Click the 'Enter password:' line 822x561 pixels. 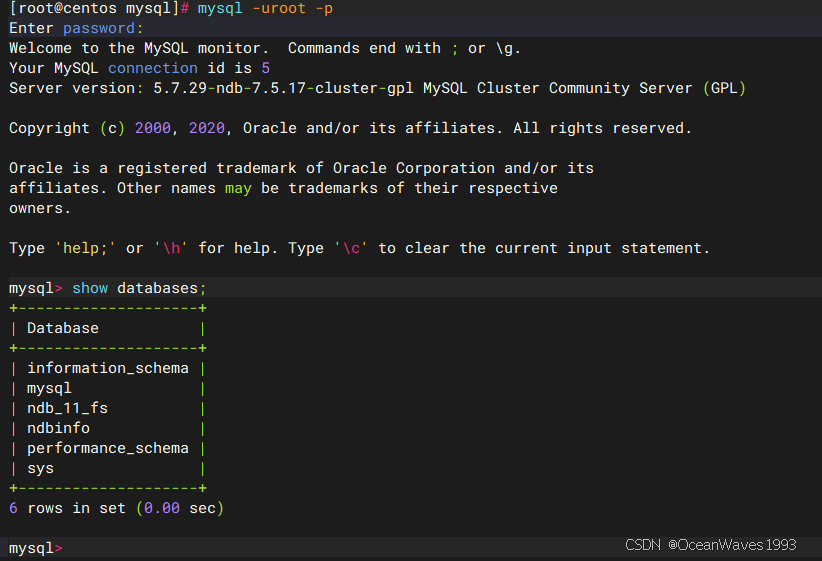click(76, 28)
